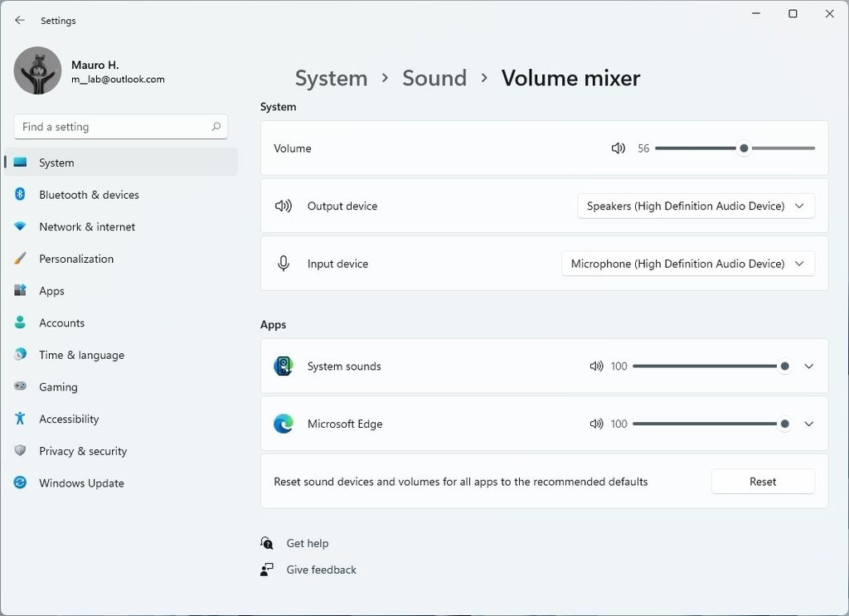The width and height of the screenshot is (849, 616).
Task: Expand the System sounds options chevron
Action: click(809, 366)
